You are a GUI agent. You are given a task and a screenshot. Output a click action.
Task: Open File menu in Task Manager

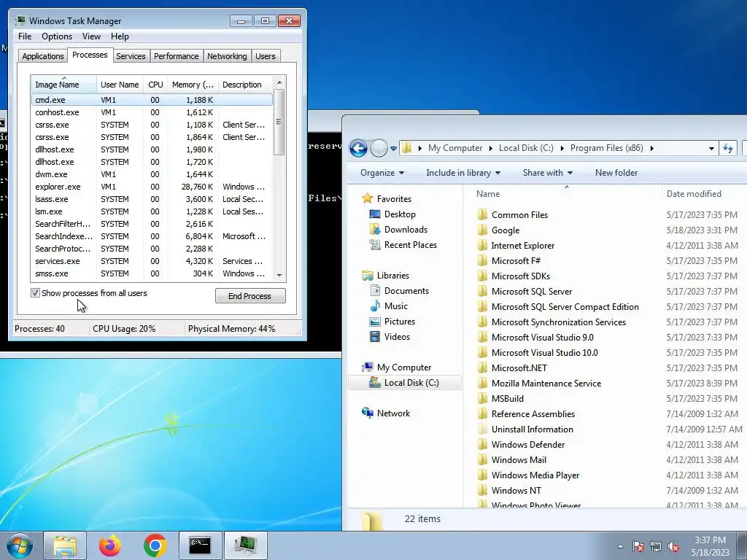click(25, 36)
